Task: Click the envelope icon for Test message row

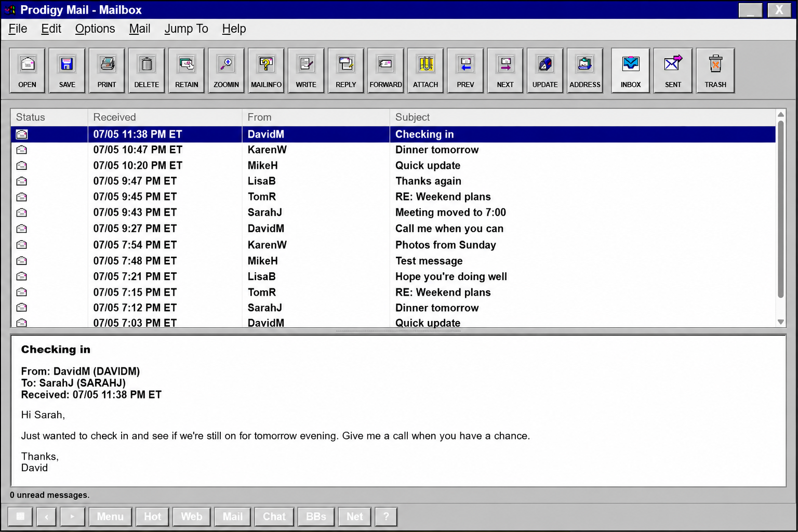Action: click(22, 261)
